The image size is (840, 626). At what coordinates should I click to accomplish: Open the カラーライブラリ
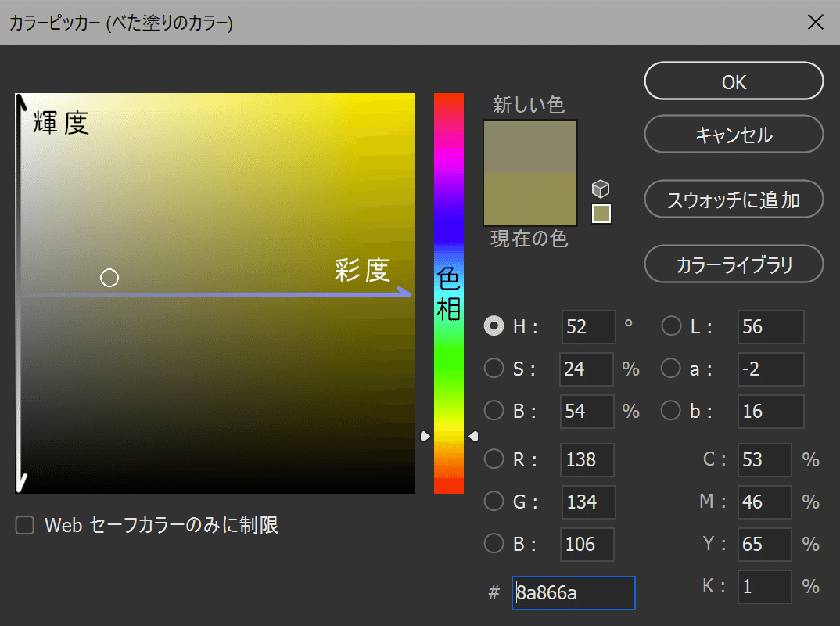(x=733, y=264)
